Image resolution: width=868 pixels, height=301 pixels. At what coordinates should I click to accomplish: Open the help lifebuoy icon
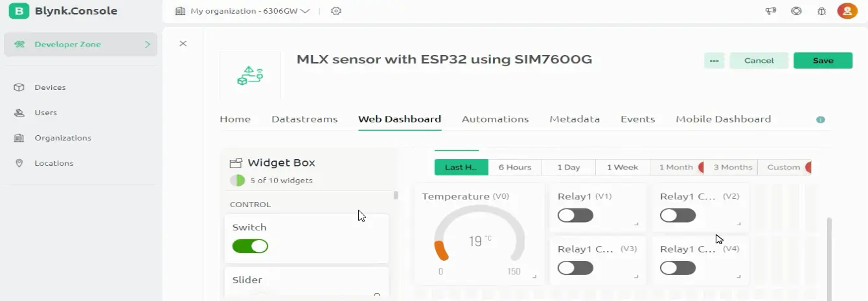tap(797, 11)
